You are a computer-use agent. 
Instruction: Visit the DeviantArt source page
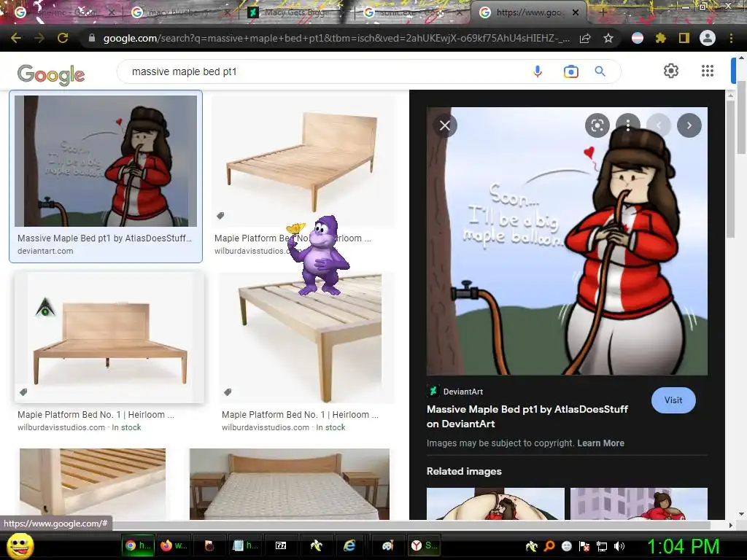tap(673, 400)
